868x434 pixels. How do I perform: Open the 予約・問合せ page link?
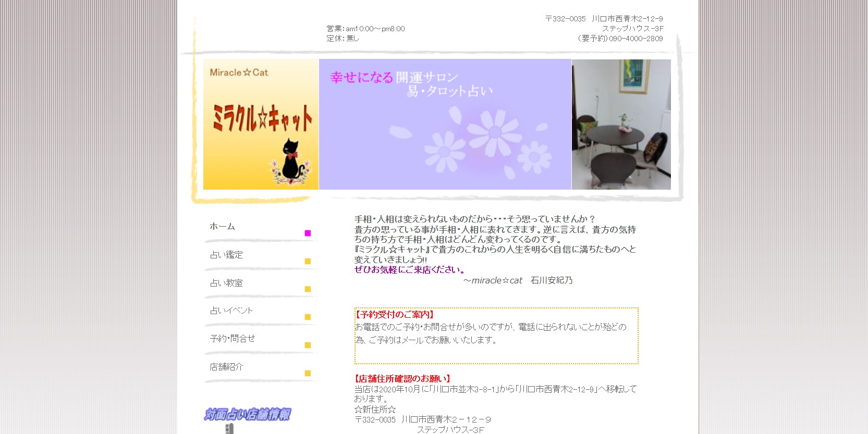[233, 339]
